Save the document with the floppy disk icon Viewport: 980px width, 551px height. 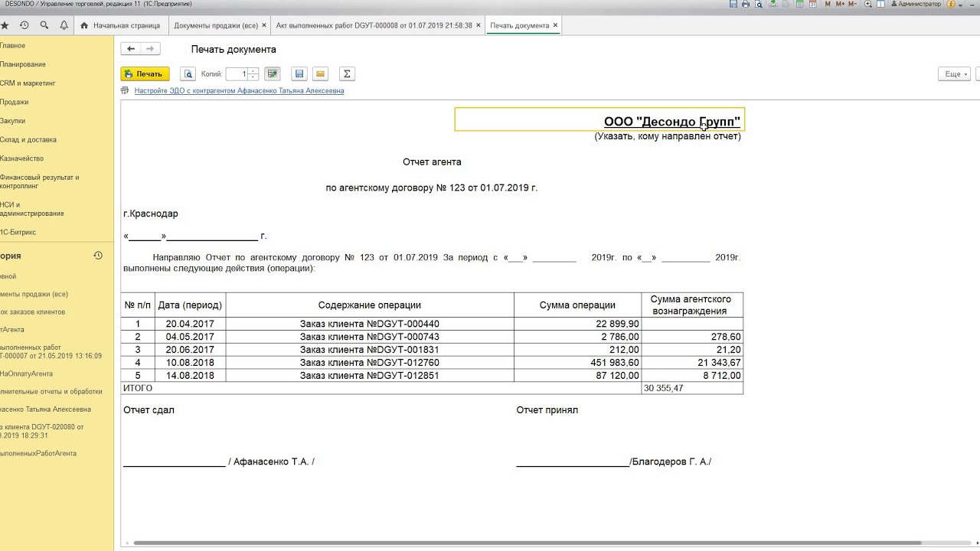point(299,74)
